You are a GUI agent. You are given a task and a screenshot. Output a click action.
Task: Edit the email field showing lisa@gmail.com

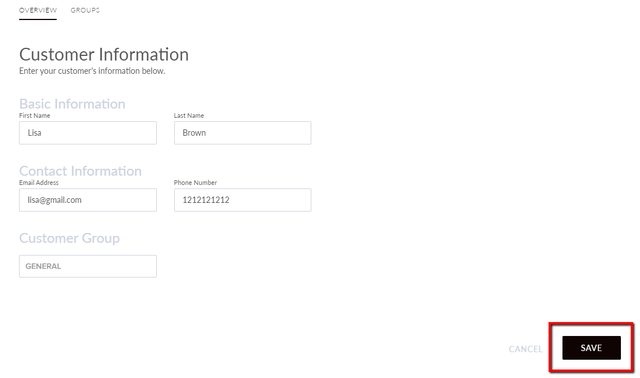tap(88, 200)
